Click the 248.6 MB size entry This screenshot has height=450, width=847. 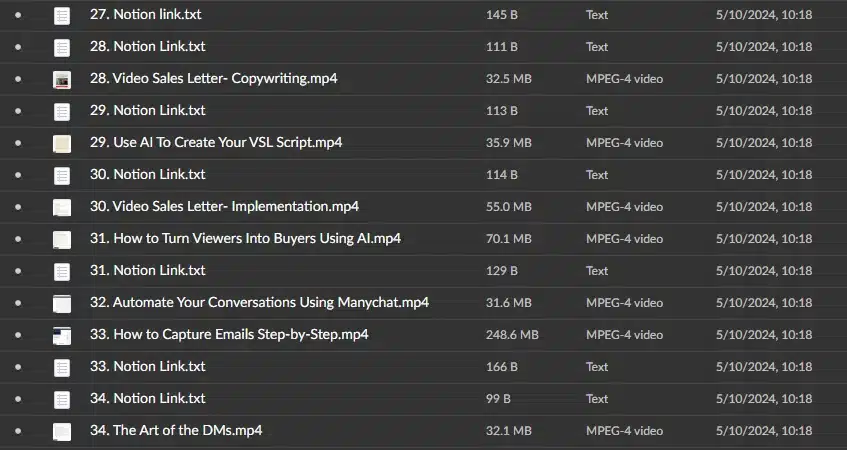[512, 335]
